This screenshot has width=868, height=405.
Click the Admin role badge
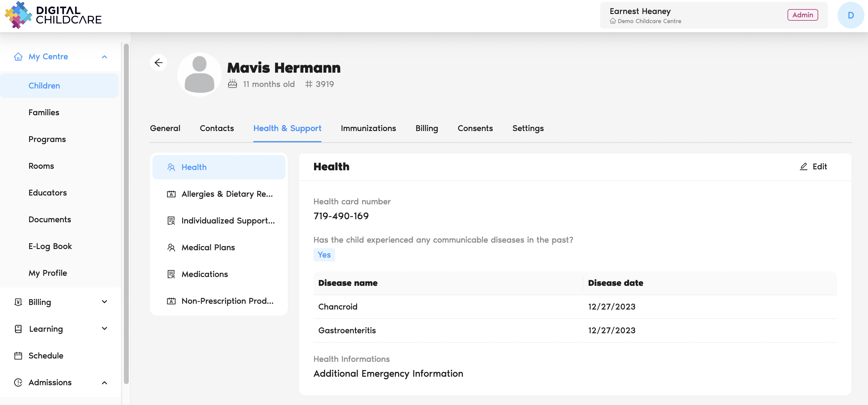point(802,15)
